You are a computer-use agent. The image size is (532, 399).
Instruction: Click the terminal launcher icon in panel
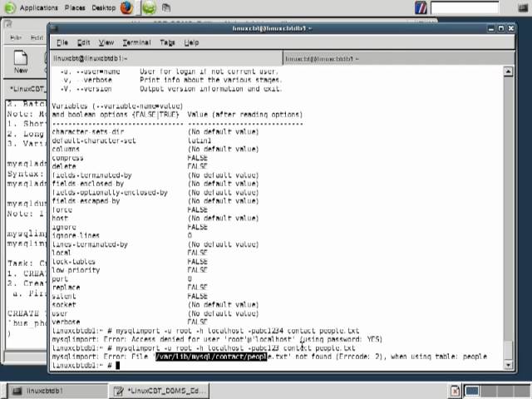[x=166, y=7]
